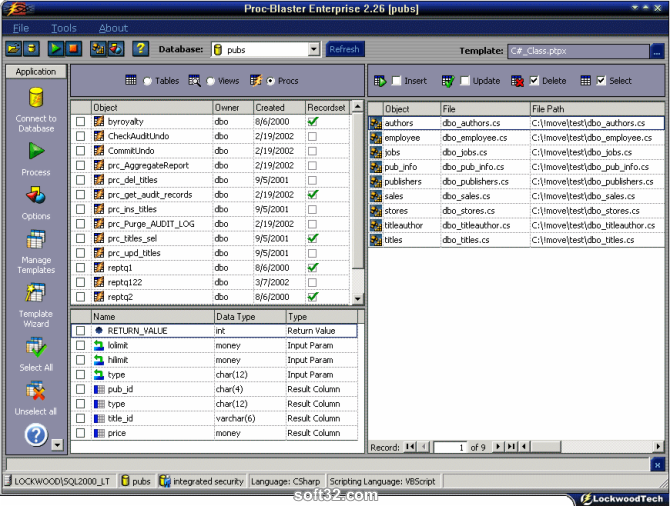Click the procedures list vertical scrollbar thumb
Screen dimensions: 670x506
358,191
